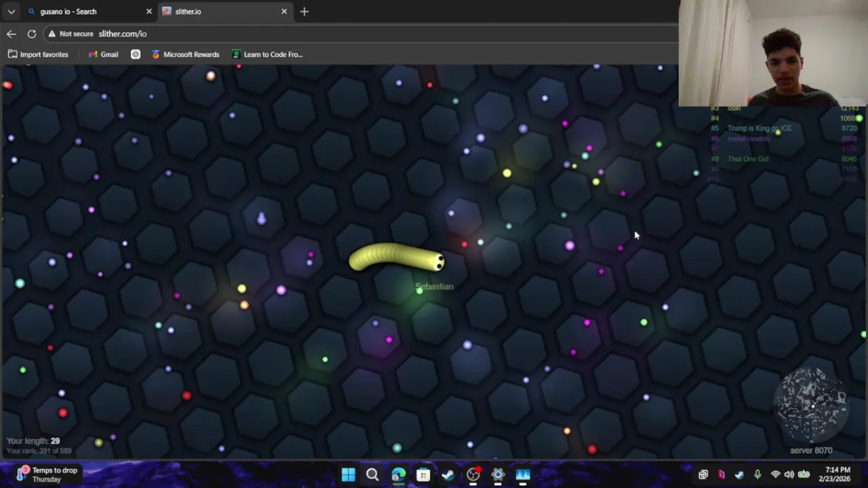Click the pink system tray icon
The height and width of the screenshot is (488, 868).
[721, 475]
